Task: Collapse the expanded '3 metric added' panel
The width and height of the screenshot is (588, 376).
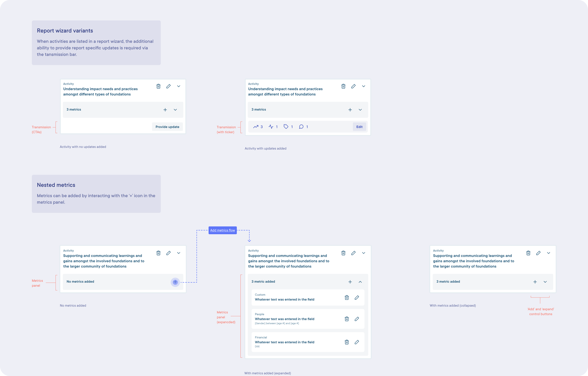Action: (x=360, y=282)
